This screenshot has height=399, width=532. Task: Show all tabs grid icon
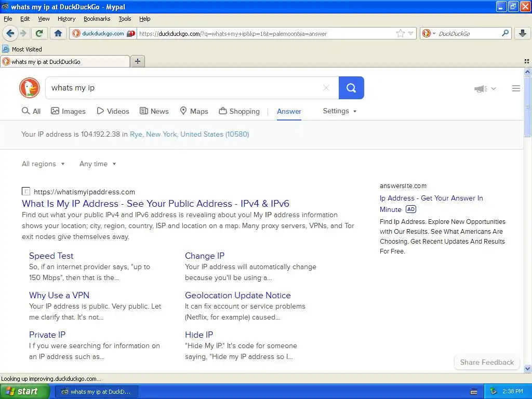click(527, 61)
